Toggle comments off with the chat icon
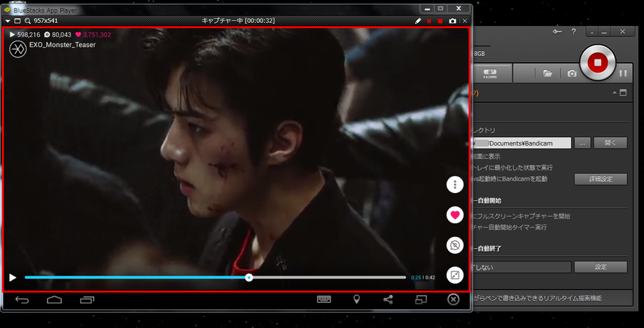 455,245
